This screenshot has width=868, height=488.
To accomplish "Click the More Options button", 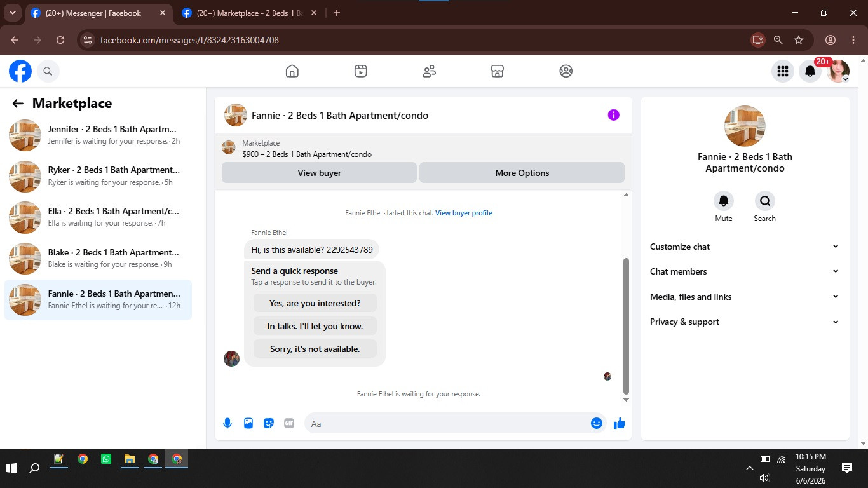I will tap(522, 173).
